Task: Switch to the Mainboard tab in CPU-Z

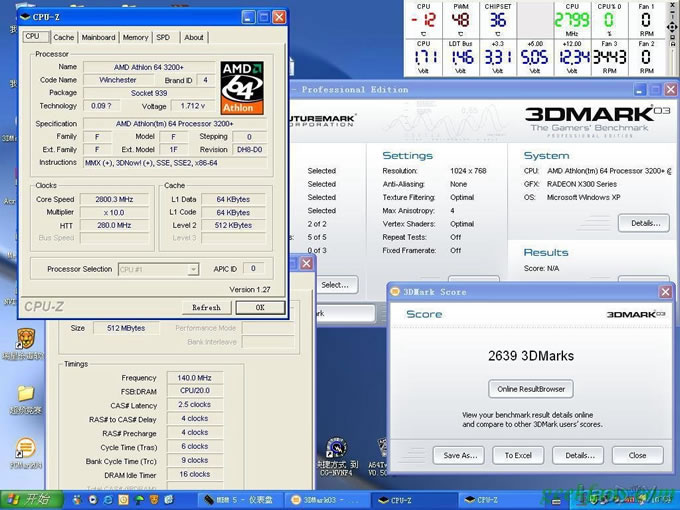Action: coord(98,37)
